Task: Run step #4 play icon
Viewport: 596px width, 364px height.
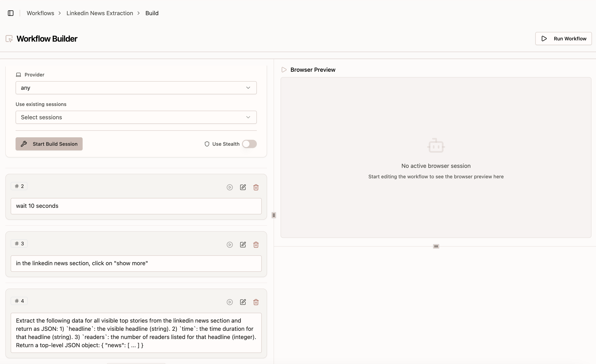Action: [230, 302]
